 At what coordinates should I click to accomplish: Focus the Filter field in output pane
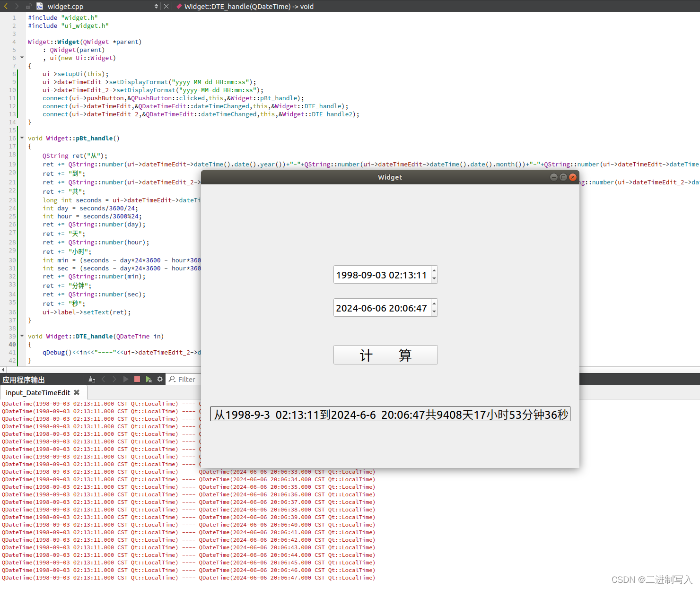pos(184,379)
